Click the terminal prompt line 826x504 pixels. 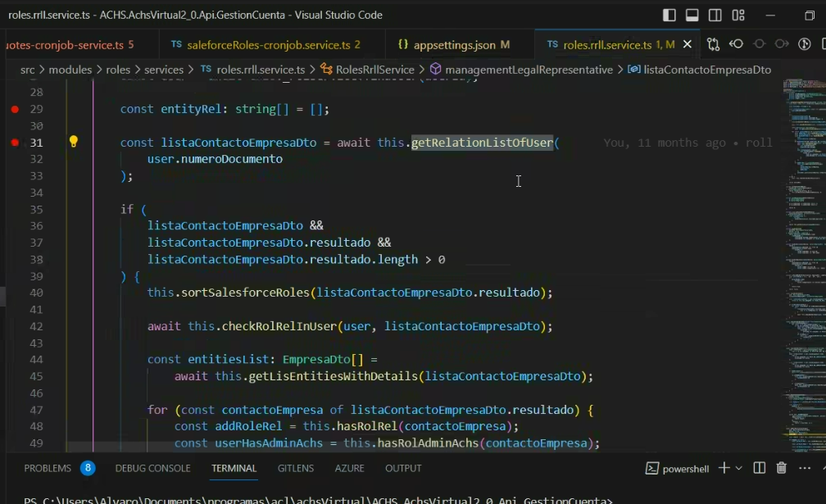pos(318,500)
